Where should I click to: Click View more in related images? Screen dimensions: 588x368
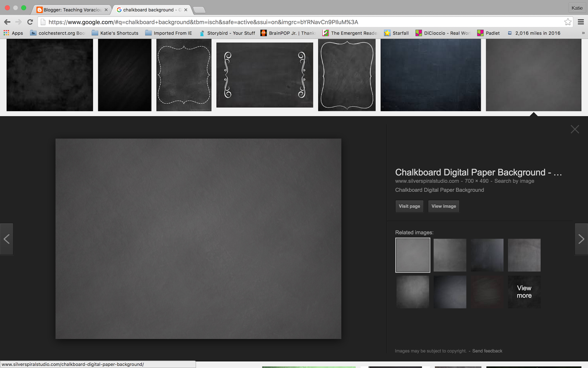click(524, 292)
